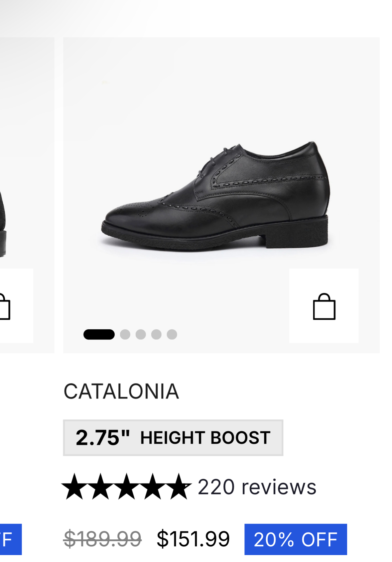The height and width of the screenshot is (562, 392).
Task: Click the middle star of the rating
Action: (x=127, y=487)
